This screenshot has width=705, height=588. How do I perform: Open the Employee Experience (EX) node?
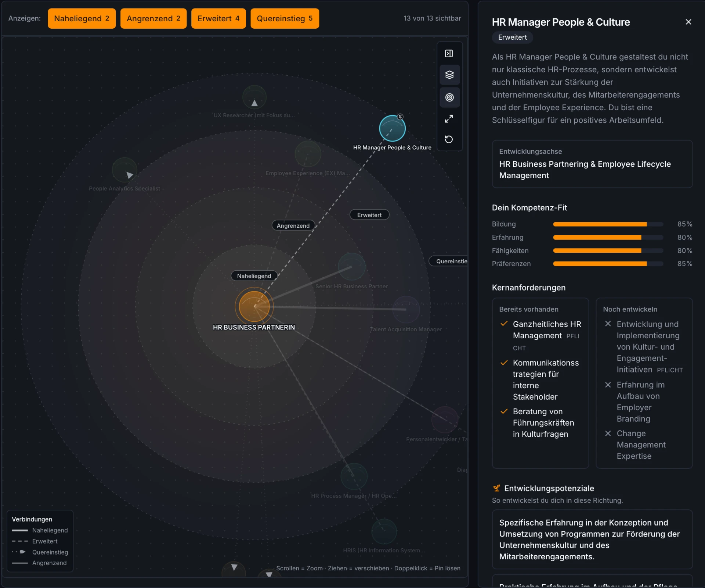308,154
